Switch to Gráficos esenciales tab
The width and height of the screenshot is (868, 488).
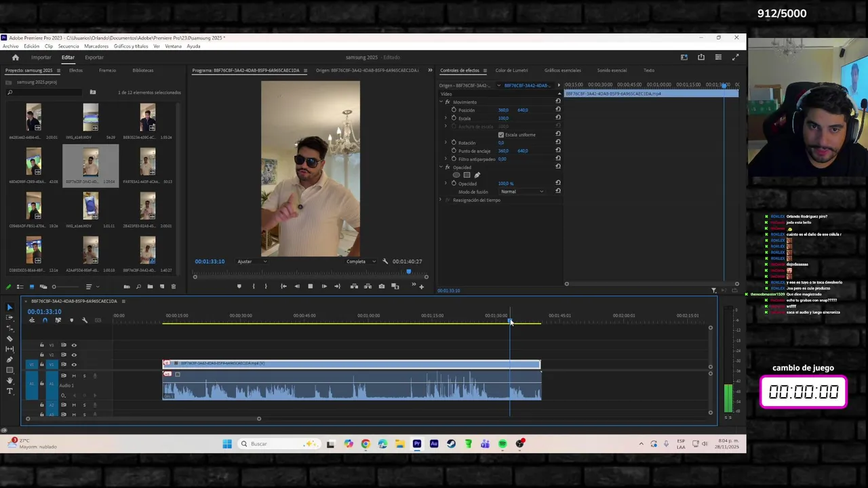[562, 70]
